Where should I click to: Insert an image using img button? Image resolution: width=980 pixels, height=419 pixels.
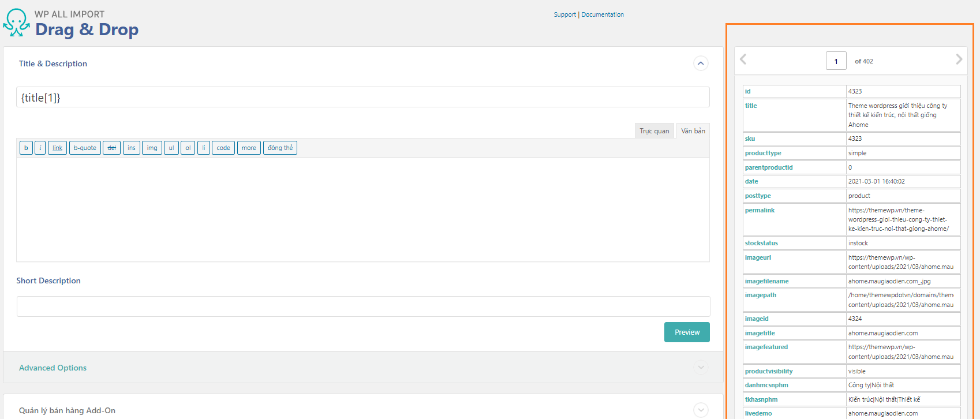tap(152, 148)
